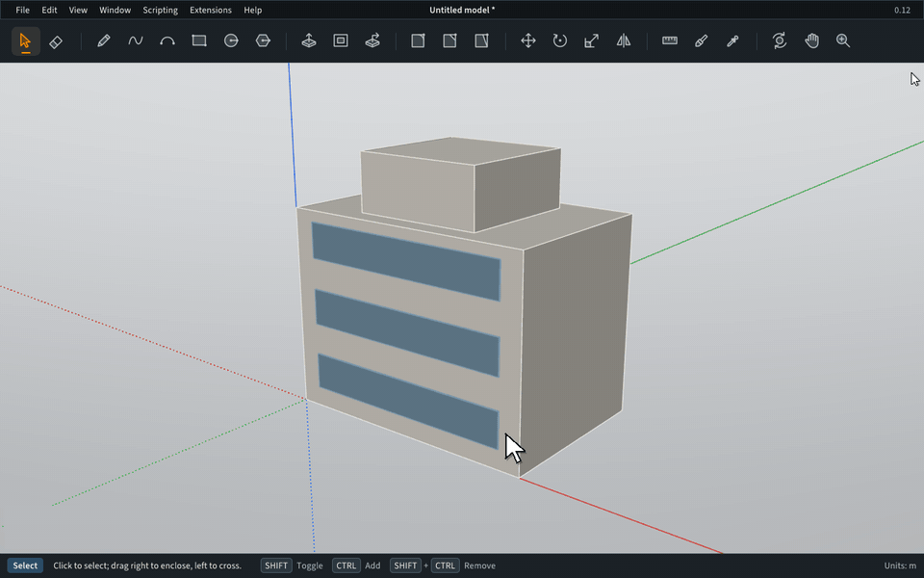Select the Polygon tool
This screenshot has width=924, height=578.
pyautogui.click(x=263, y=40)
